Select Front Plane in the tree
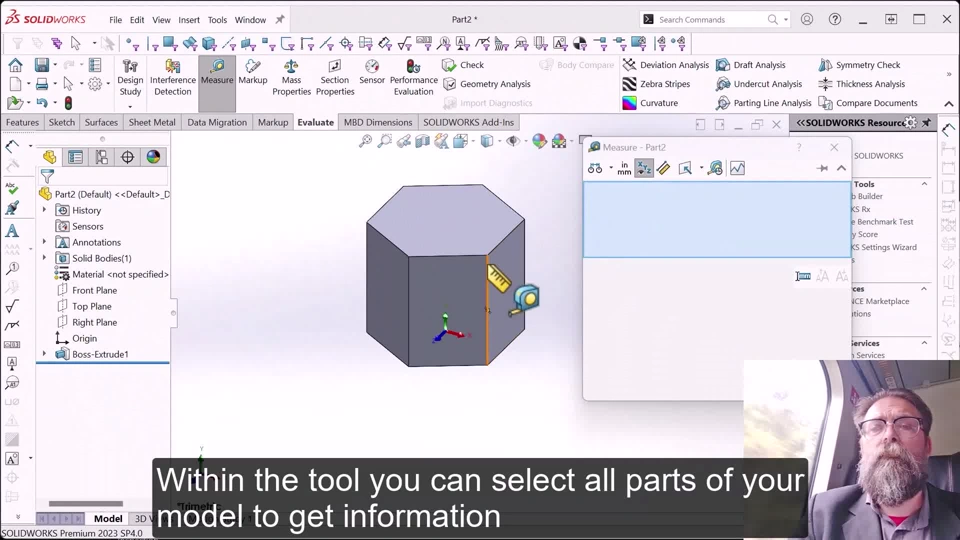 click(94, 290)
